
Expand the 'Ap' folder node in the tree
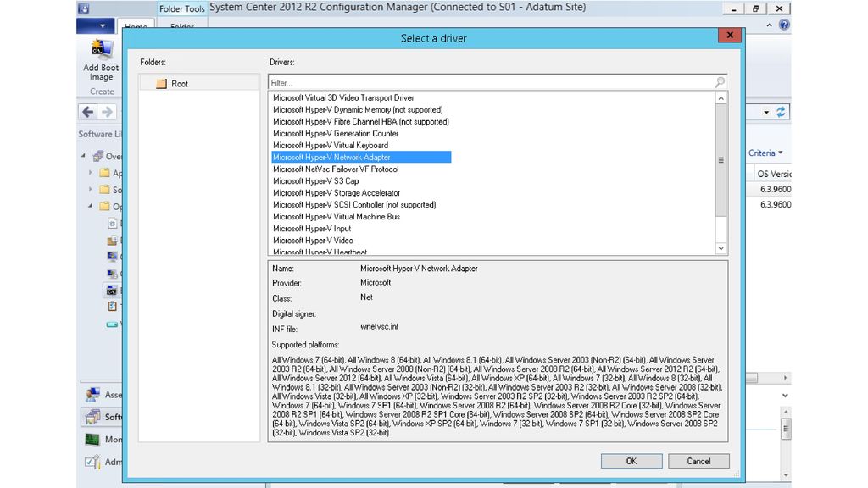(x=91, y=173)
